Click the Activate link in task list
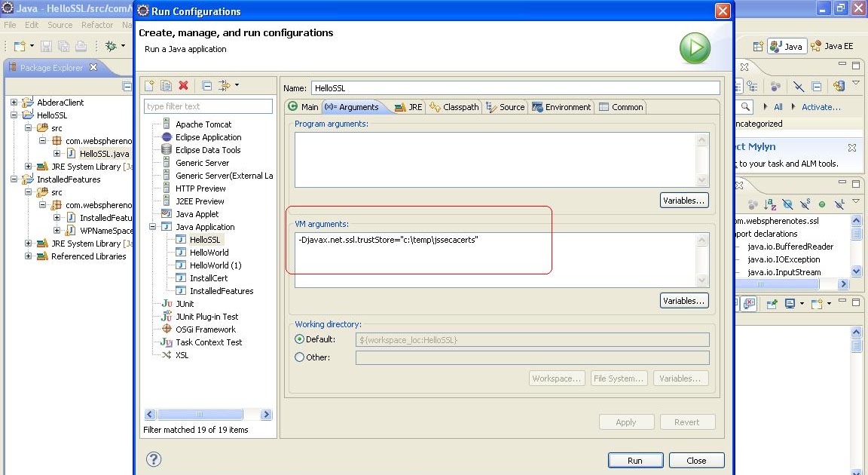Image resolution: width=868 pixels, height=475 pixels. pyautogui.click(x=821, y=107)
